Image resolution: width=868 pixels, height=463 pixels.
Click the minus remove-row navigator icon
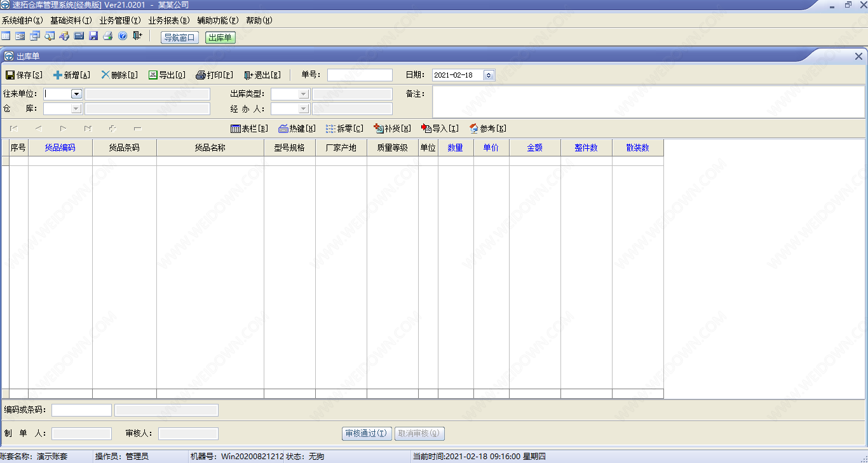(x=137, y=128)
